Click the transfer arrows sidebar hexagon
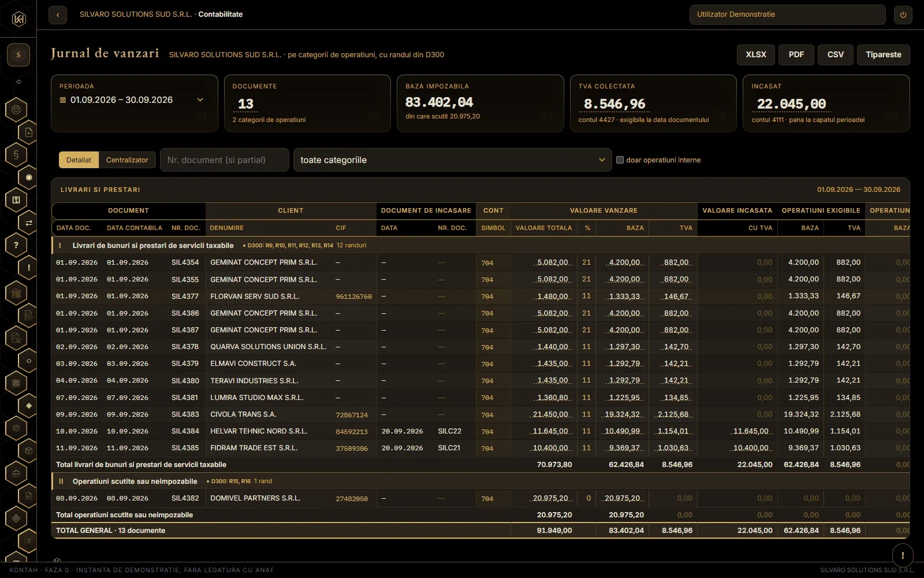This screenshot has width=924, height=578. coord(29,223)
